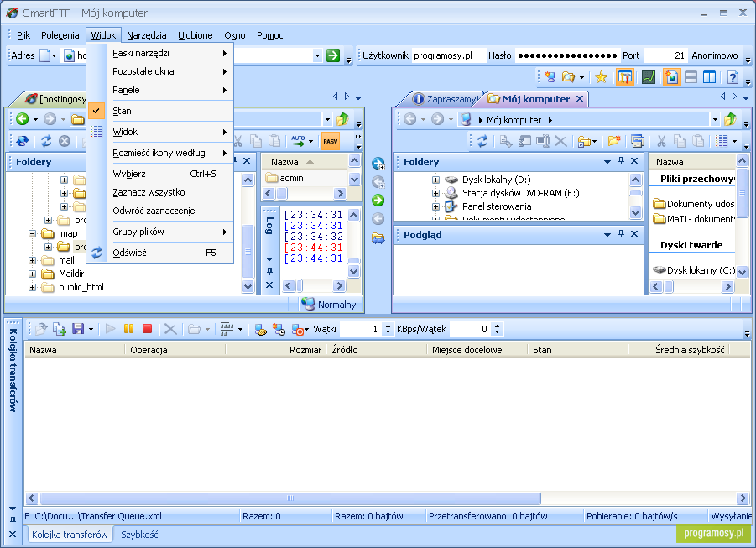Refresh the Mój komputer local pane
Image resolution: width=756 pixels, height=548 pixels.
point(482,141)
